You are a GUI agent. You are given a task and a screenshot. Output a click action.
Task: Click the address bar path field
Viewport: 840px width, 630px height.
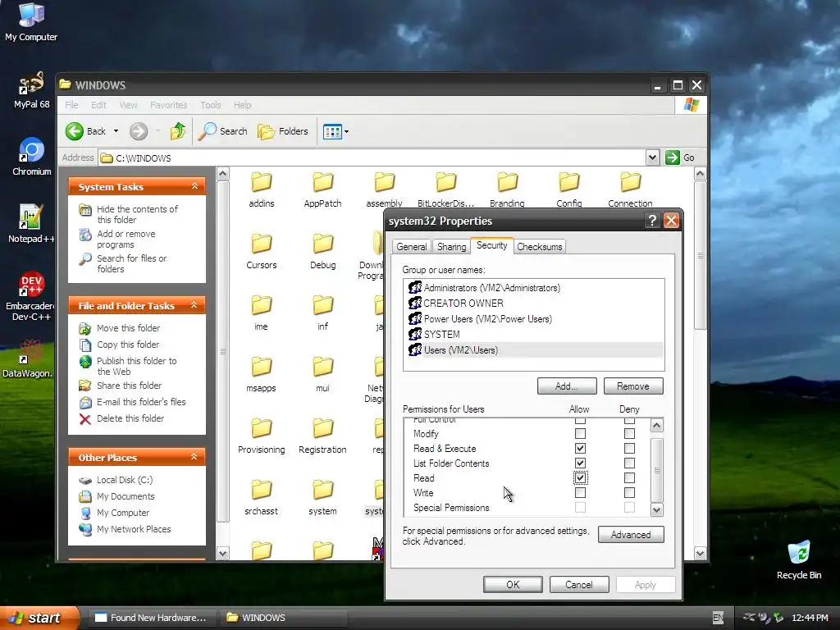point(372,157)
